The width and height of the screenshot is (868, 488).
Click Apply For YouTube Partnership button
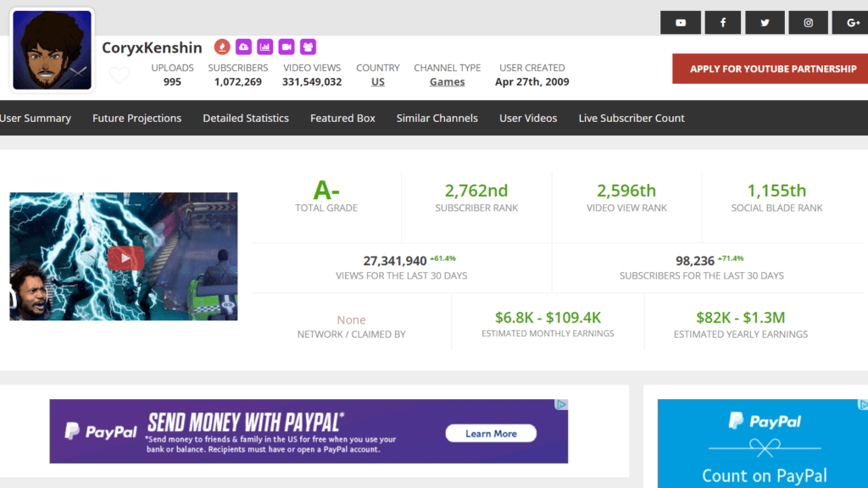(x=770, y=69)
